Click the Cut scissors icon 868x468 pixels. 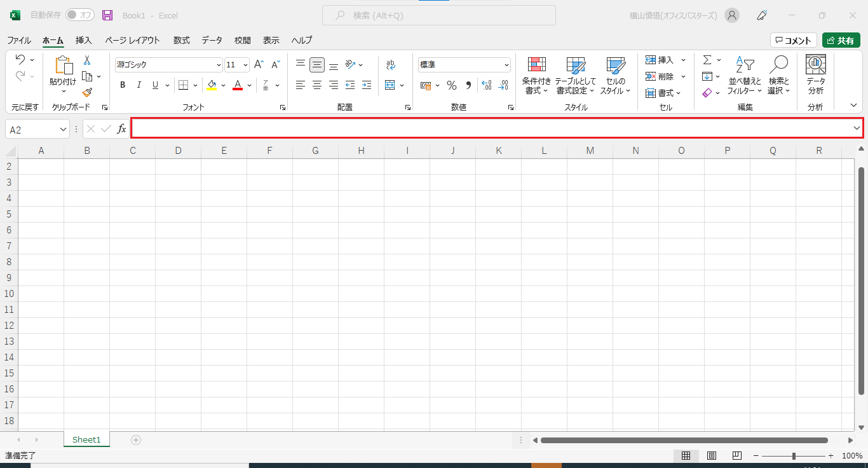[x=87, y=60]
